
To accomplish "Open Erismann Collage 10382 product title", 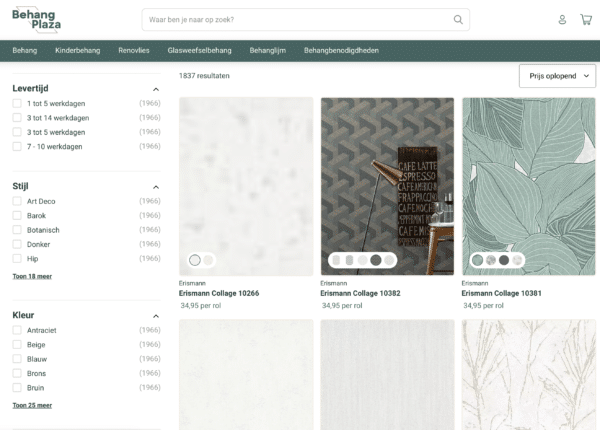I will [360, 293].
